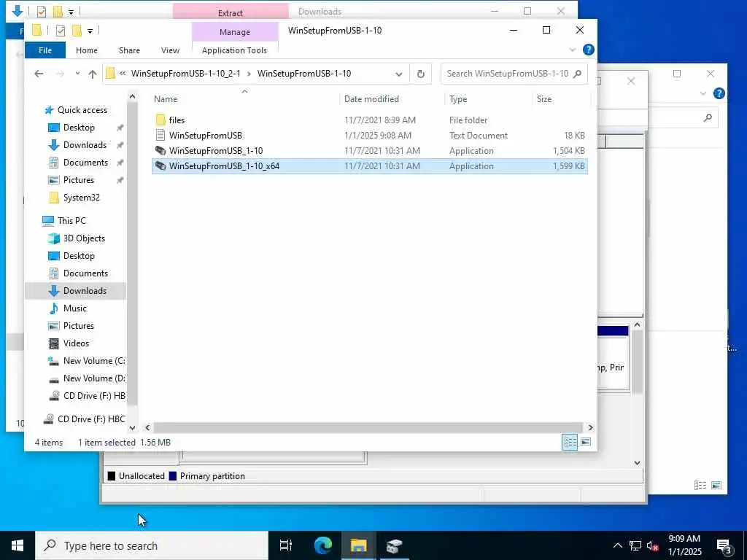
Task: Open address bar history dropdown
Action: [x=399, y=74]
